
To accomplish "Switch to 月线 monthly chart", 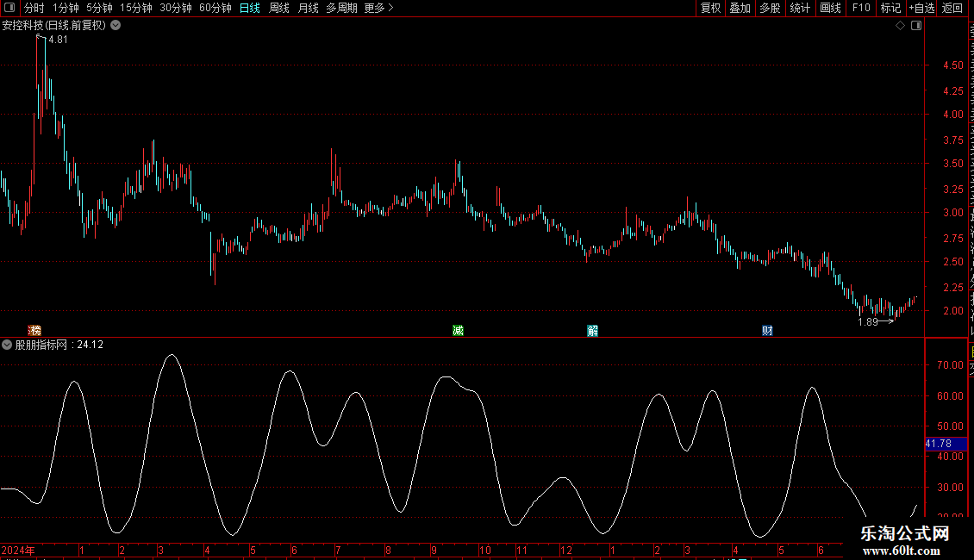I will 308,8.
